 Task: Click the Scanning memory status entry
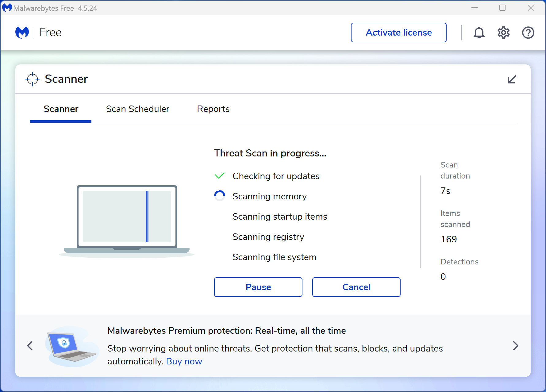click(270, 196)
